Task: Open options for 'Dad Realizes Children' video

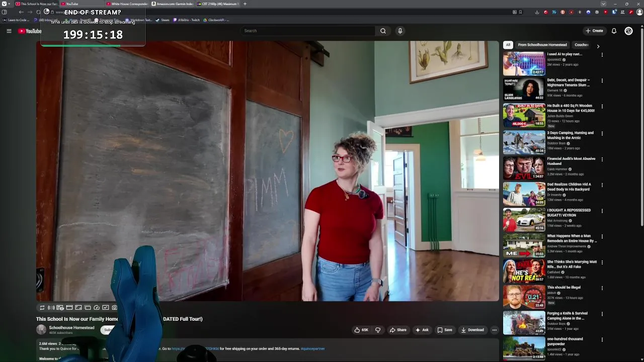Action: pos(602,185)
